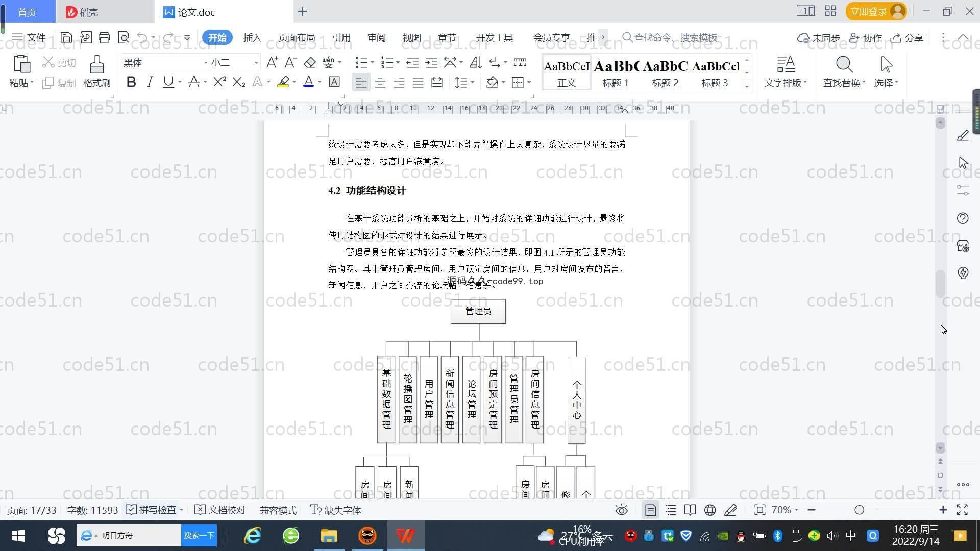Click the Save icon in quick access toolbar
The height and width of the screenshot is (551, 980).
click(66, 37)
